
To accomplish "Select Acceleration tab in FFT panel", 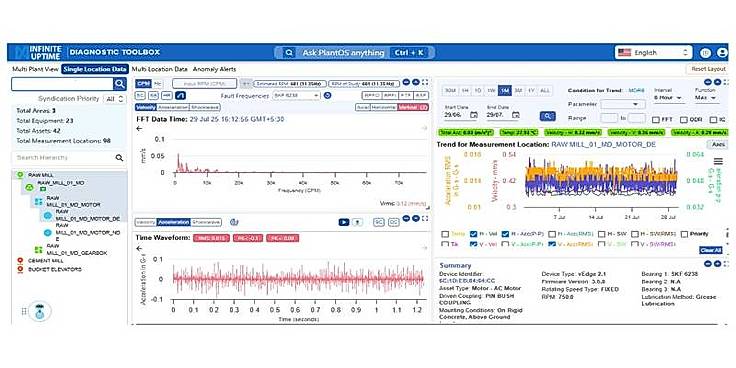I will coord(174,107).
